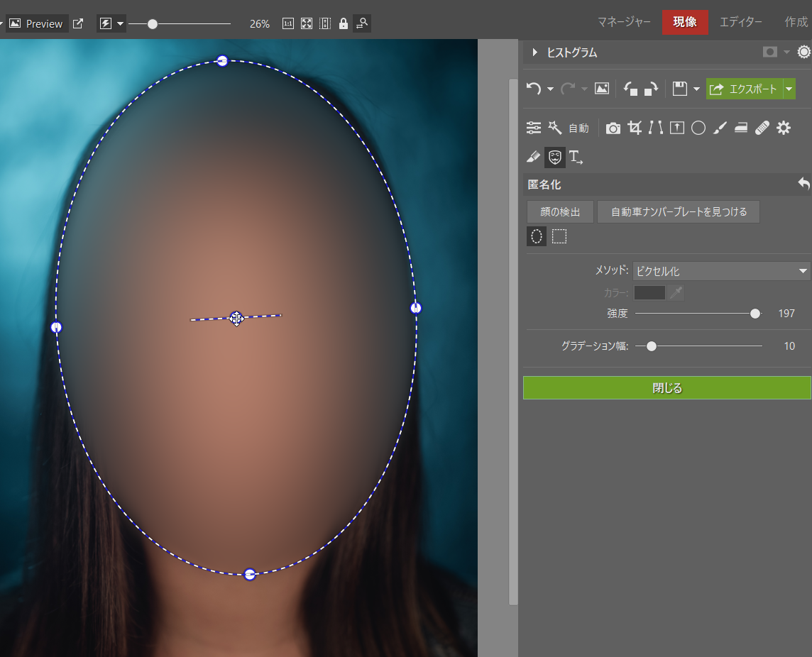The width and height of the screenshot is (812, 657).
Task: Show the original image compare icon
Action: point(602,89)
